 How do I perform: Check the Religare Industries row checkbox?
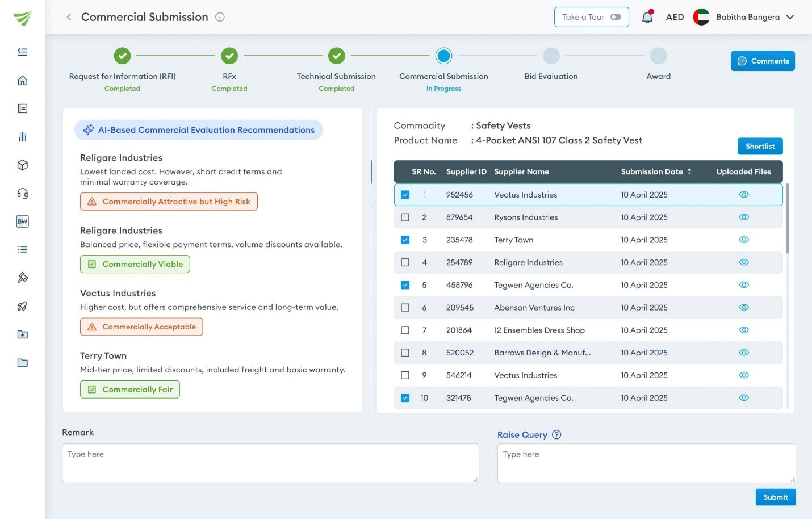405,262
